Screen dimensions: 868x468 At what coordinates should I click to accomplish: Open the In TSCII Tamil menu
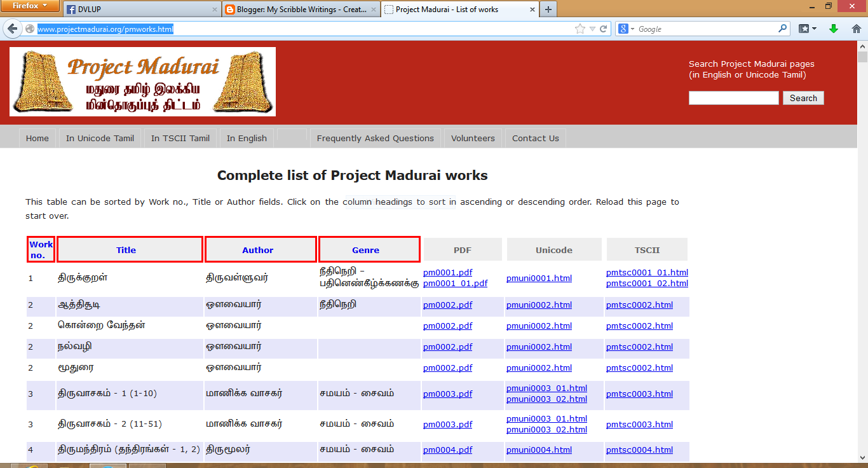click(180, 138)
